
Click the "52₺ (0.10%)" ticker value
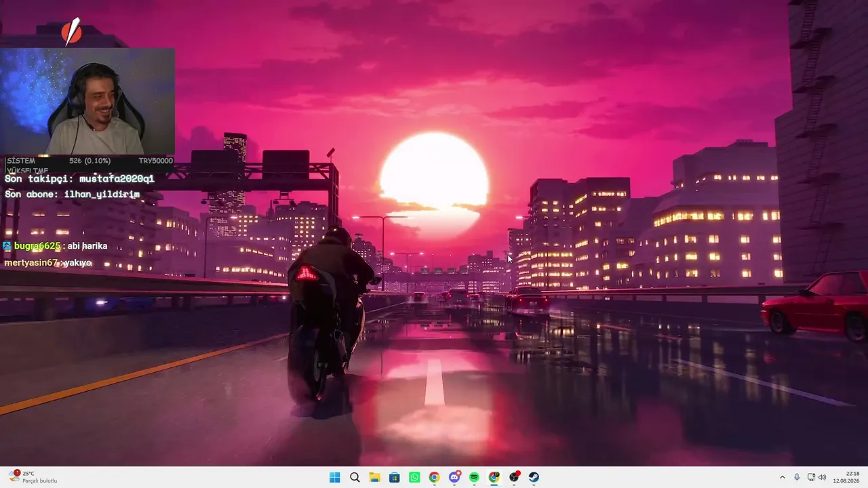[x=90, y=161]
